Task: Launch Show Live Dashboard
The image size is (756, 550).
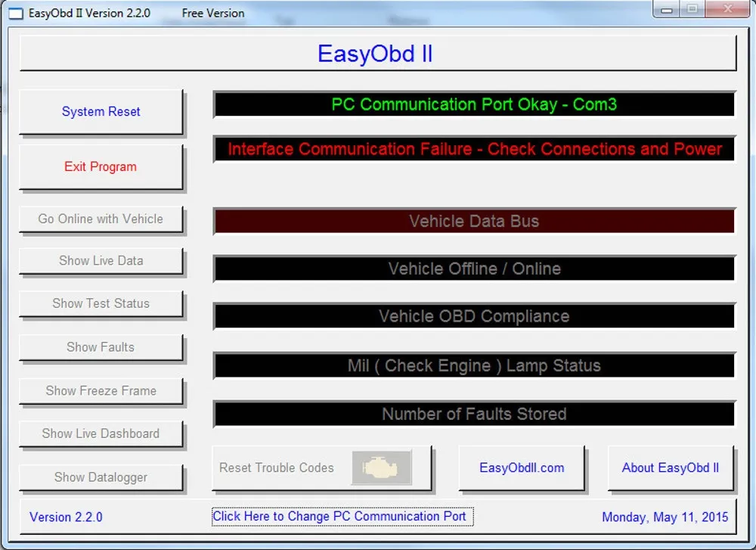Action: [x=101, y=433]
